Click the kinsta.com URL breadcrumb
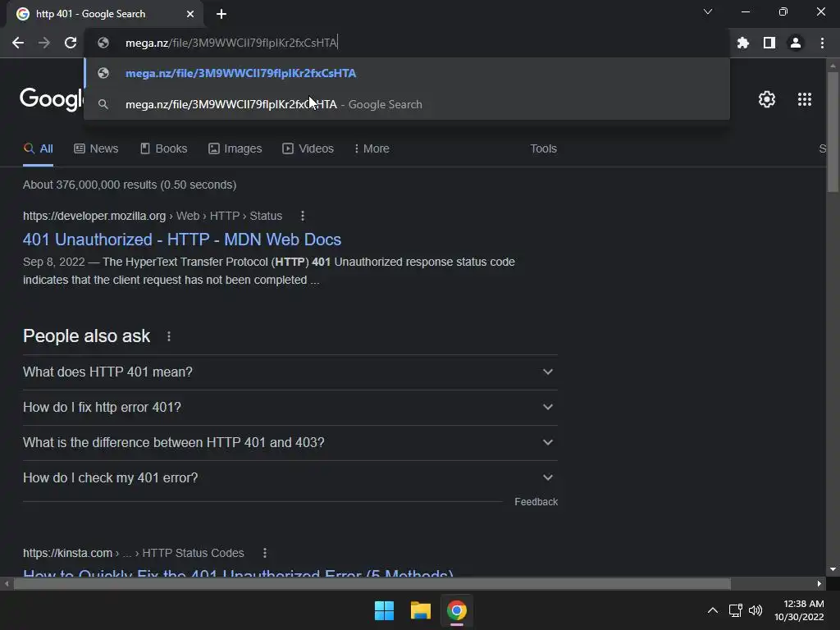Viewport: 840px width, 630px height. [x=134, y=553]
